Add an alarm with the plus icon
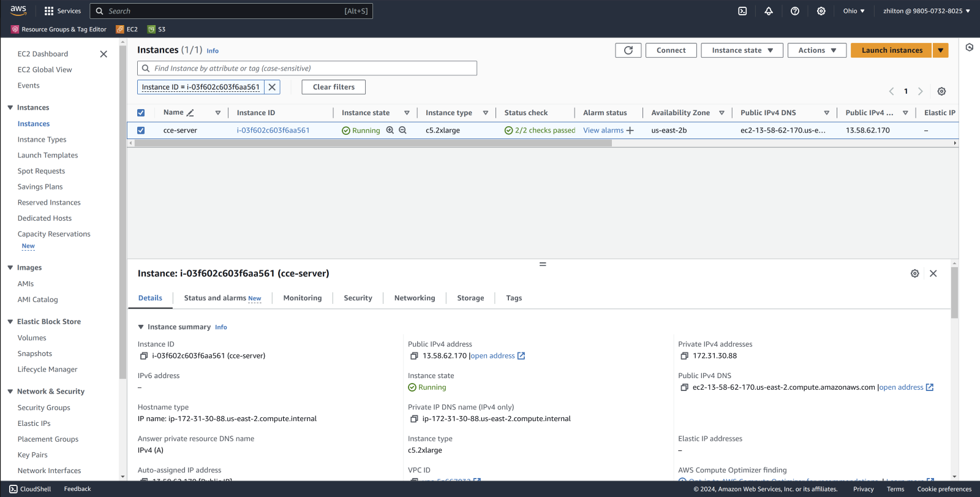 click(x=630, y=130)
